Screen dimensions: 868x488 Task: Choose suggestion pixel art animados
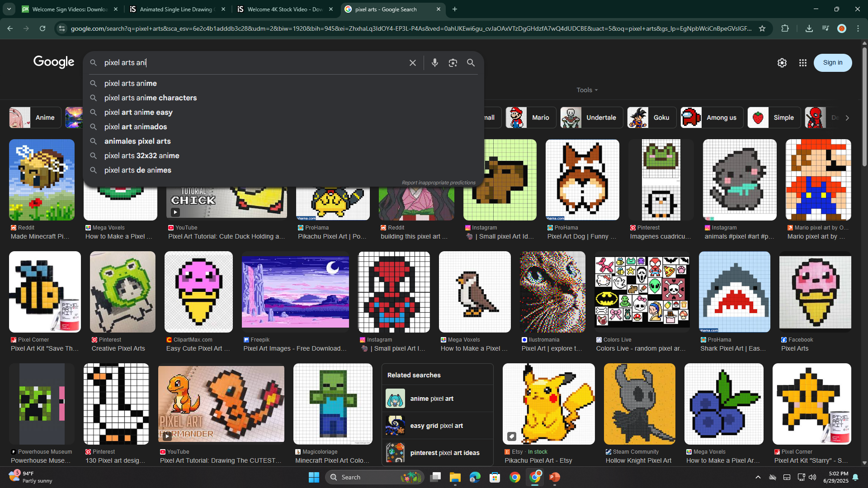click(x=283, y=127)
